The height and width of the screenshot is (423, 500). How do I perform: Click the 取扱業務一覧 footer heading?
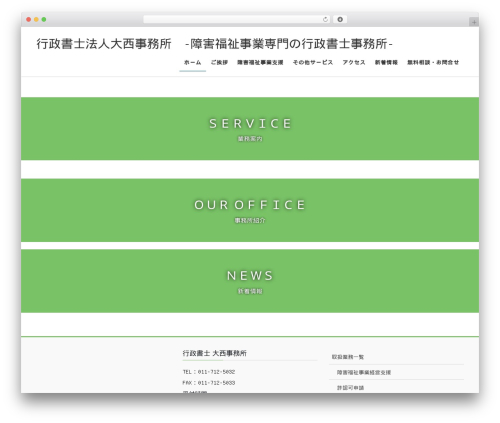348,357
